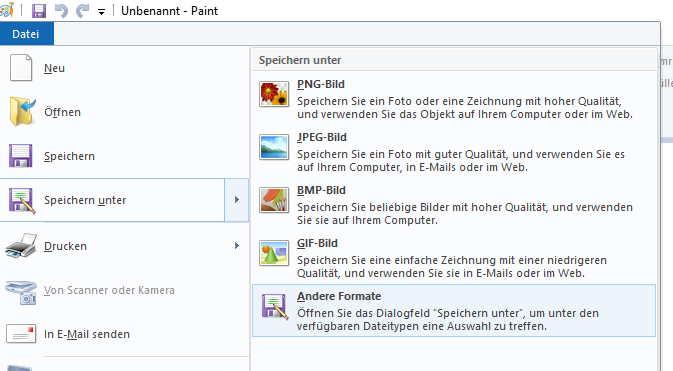Click the GIF-Bild description text
Image resolution: width=673 pixels, height=371 pixels.
point(452,267)
